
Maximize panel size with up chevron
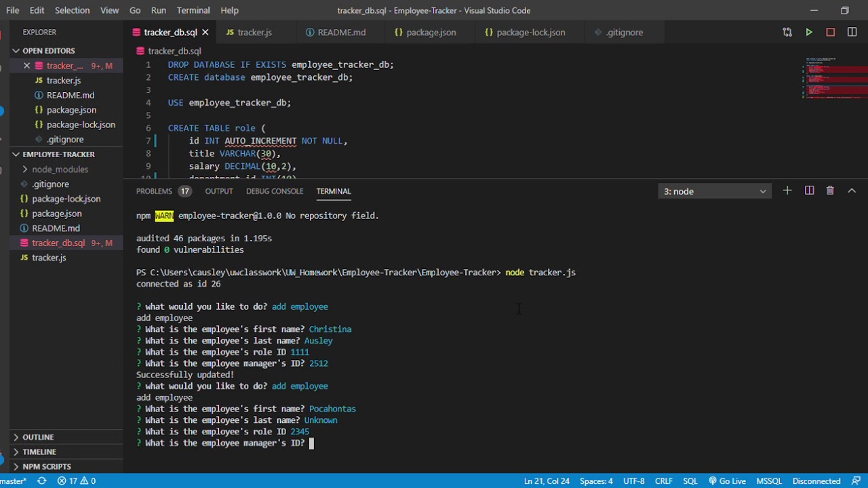point(852,191)
